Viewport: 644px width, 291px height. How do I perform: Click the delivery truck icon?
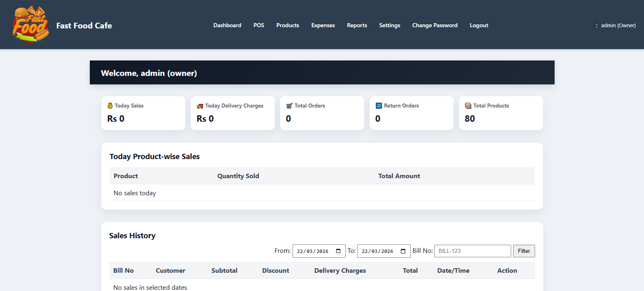tap(200, 106)
